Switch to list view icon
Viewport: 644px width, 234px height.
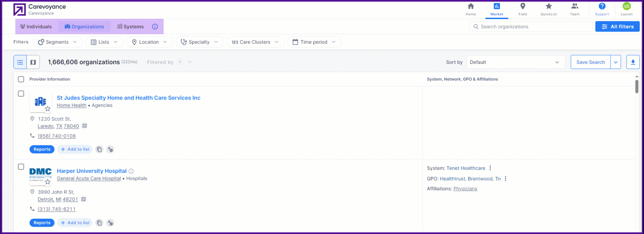click(20, 62)
